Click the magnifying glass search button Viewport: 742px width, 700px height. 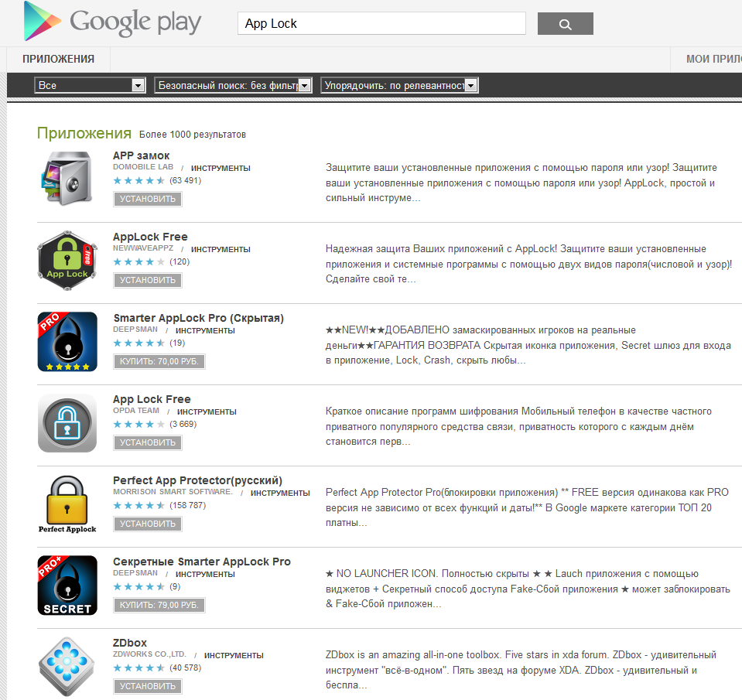[x=565, y=24]
